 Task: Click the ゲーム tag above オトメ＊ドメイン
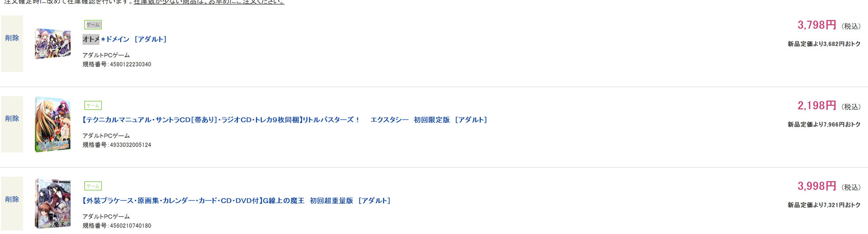[93, 25]
